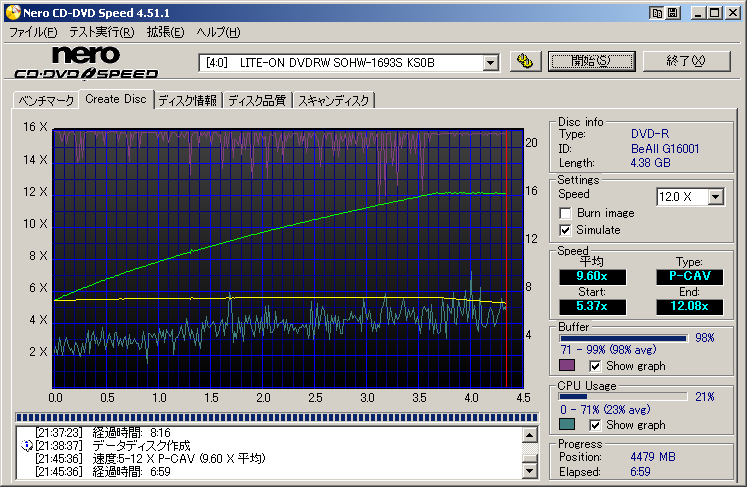Viewport: 747px width, 487px height.
Task: Click the End speed value 12.08x
Action: click(689, 306)
